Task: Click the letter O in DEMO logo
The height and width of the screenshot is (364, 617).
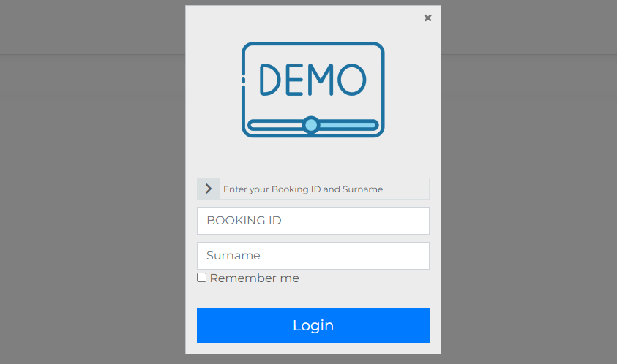Action: coord(348,80)
